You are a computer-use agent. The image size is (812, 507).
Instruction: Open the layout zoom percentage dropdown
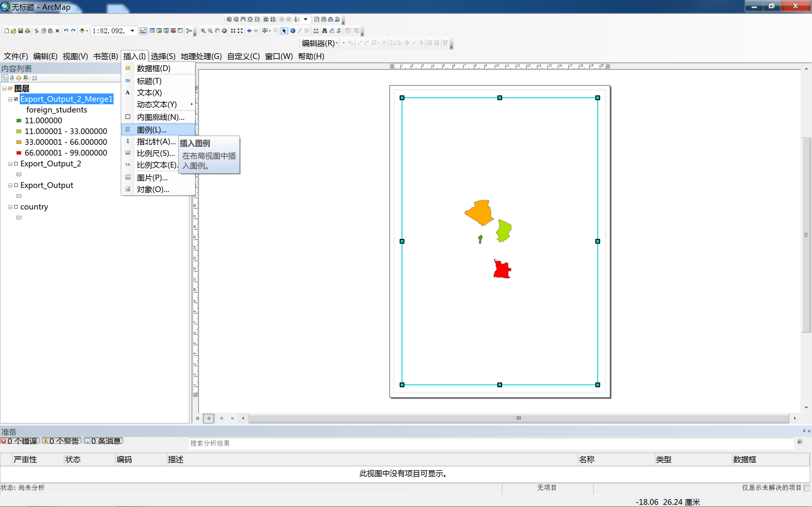coord(305,19)
